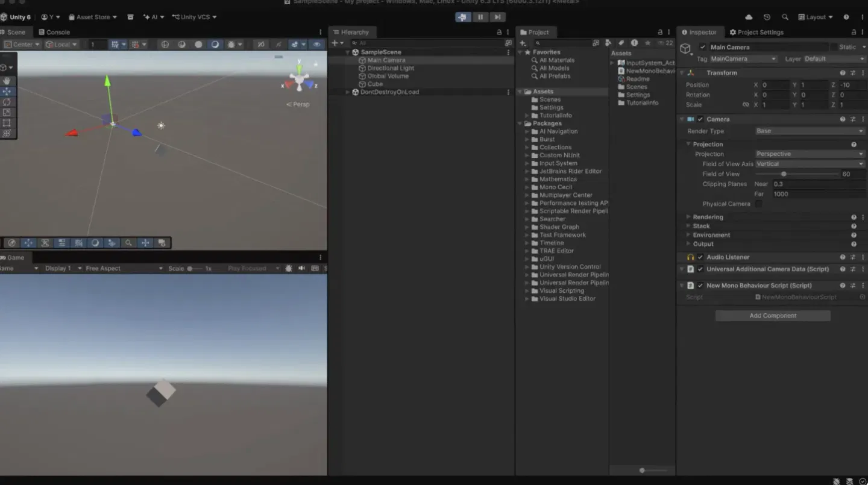Open Audio Listener more options menu
Viewport: 868px width, 485px height.
coord(863,257)
